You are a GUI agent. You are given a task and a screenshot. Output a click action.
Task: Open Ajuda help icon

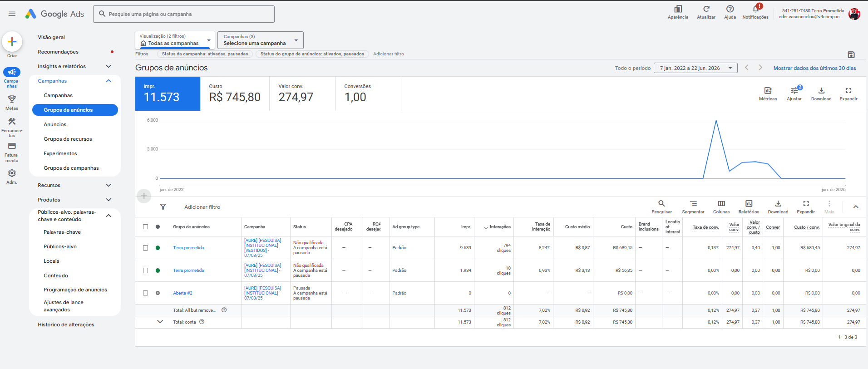(x=730, y=9)
